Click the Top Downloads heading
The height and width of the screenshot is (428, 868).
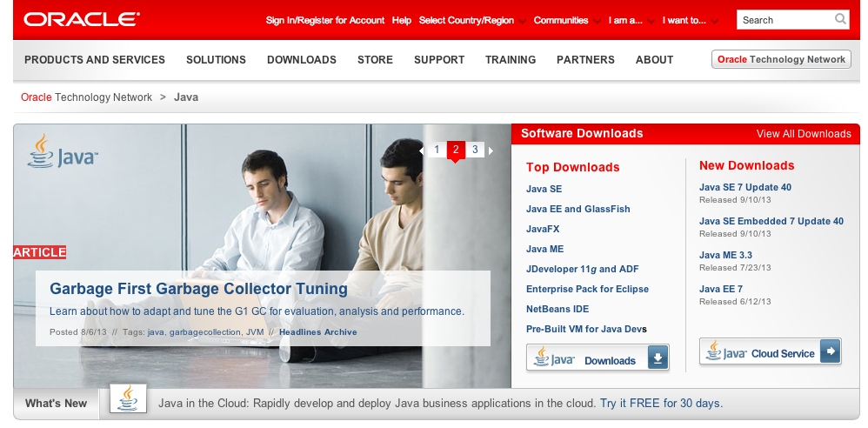(x=572, y=167)
